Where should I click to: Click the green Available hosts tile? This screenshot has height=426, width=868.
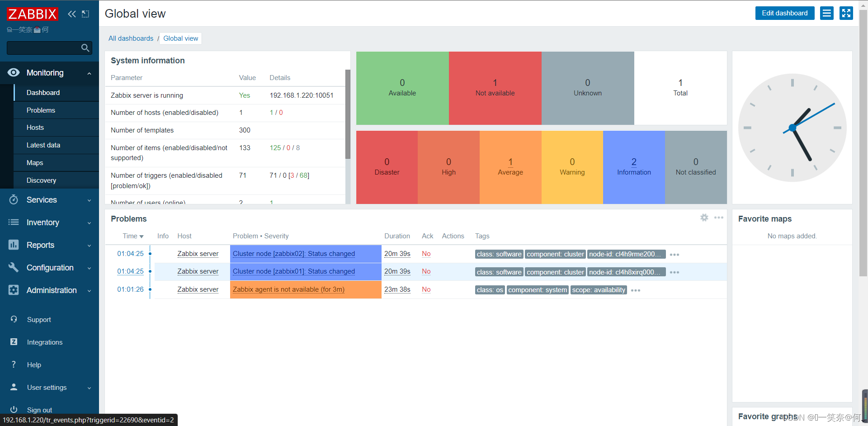402,88
